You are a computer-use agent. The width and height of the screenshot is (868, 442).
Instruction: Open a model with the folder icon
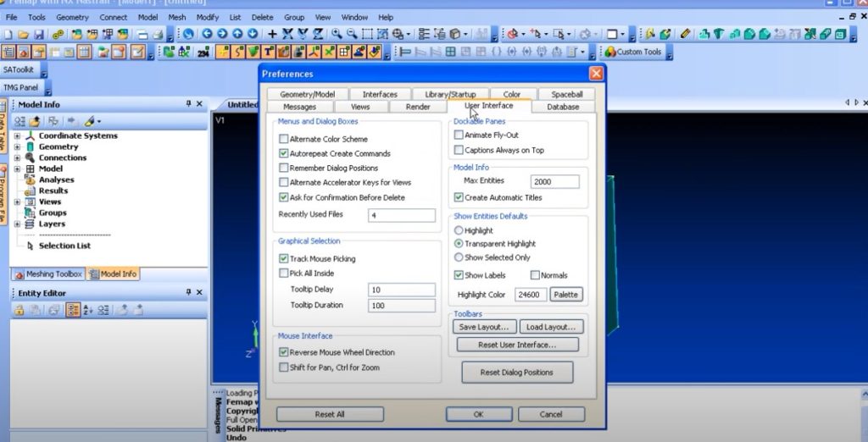click(23, 35)
